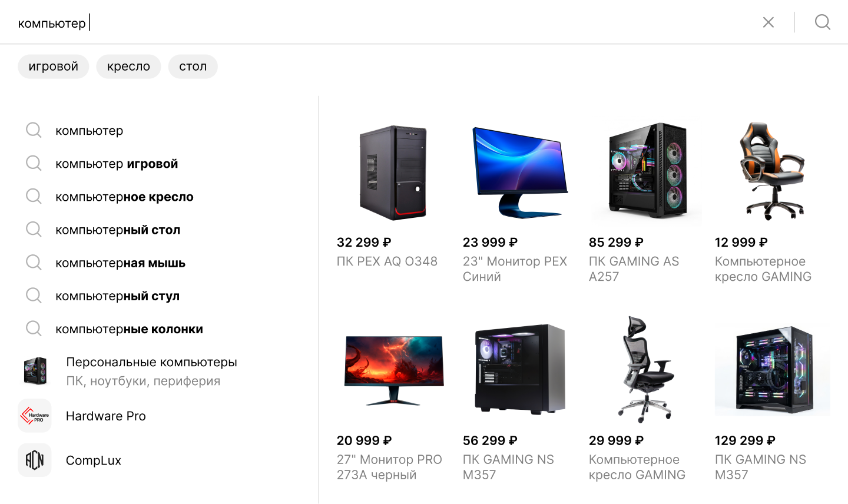Click the CompLux brand logo icon
This screenshot has height=504, width=848.
pos(35,460)
